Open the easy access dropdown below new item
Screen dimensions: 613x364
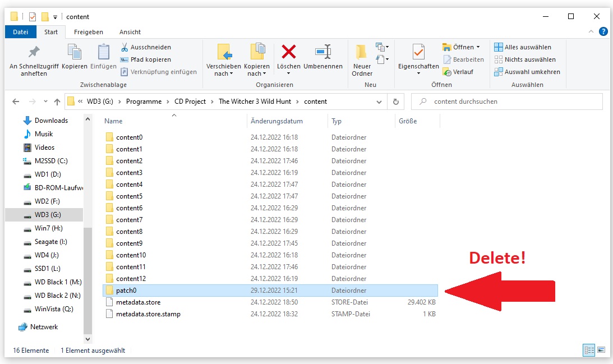point(382,59)
